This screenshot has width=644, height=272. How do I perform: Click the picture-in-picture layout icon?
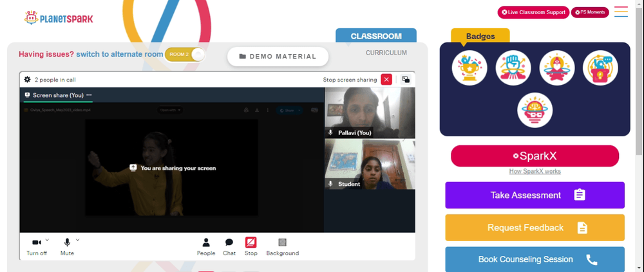point(406,80)
